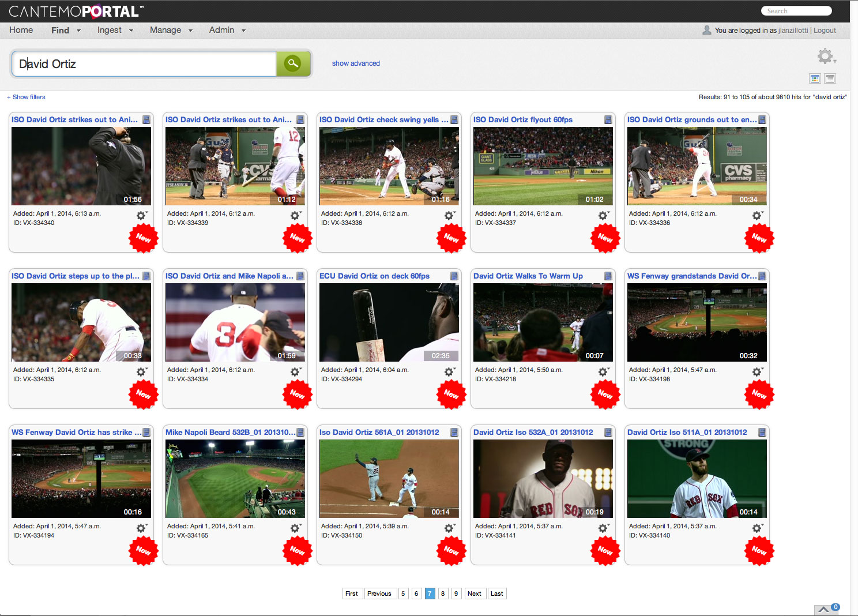Open gear menu for item VX-334294
858x616 pixels.
[x=449, y=372]
